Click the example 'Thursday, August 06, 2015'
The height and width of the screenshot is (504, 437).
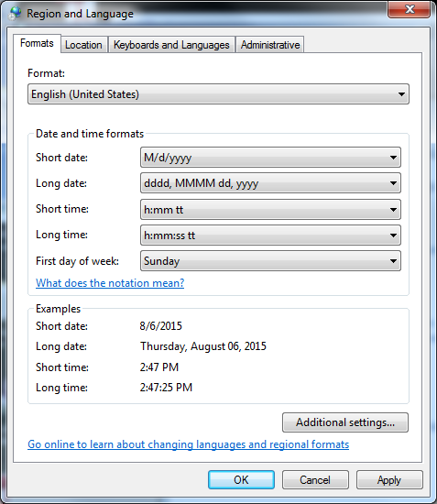click(x=203, y=346)
